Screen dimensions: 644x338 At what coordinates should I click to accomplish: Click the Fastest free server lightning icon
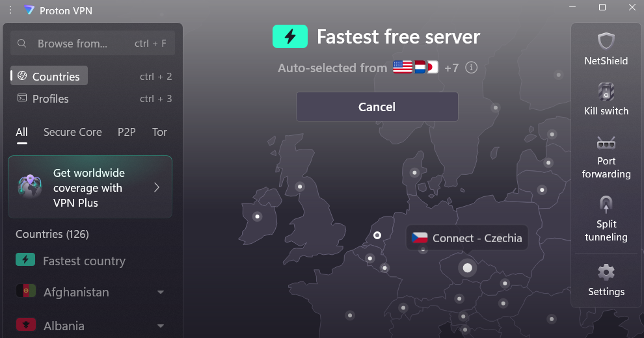pyautogui.click(x=290, y=37)
